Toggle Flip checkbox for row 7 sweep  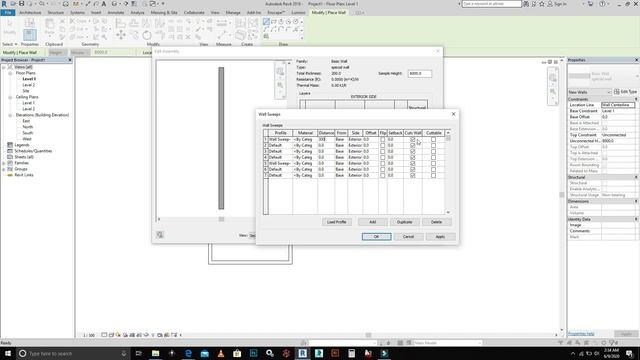[x=382, y=175]
